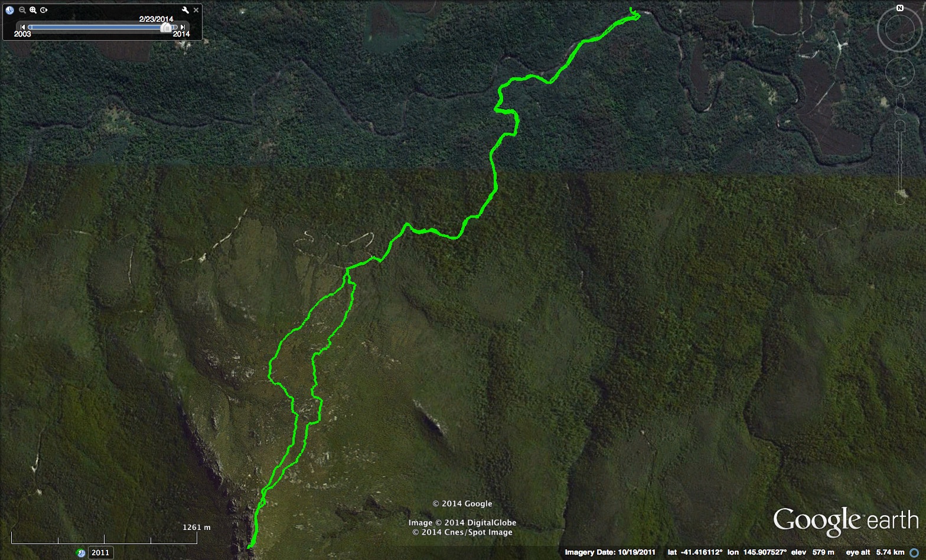Open time slider options wrench
Viewport: 926px width, 560px height.
(185, 10)
